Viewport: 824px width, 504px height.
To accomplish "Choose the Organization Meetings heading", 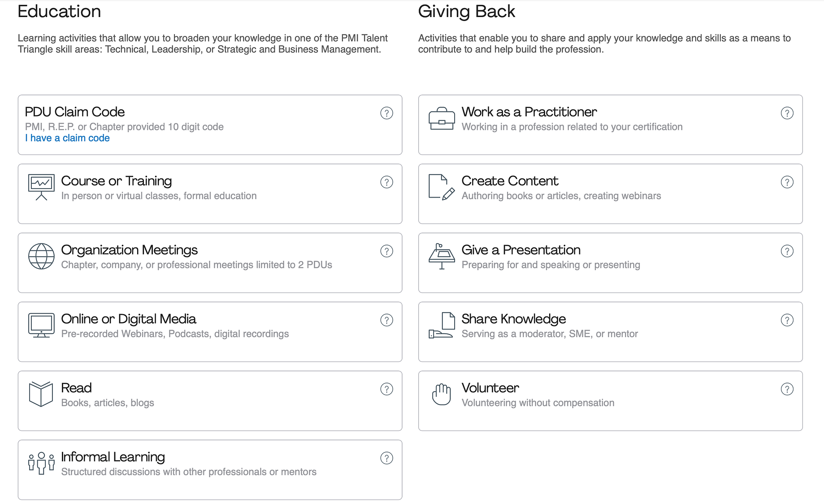I will (x=129, y=250).
